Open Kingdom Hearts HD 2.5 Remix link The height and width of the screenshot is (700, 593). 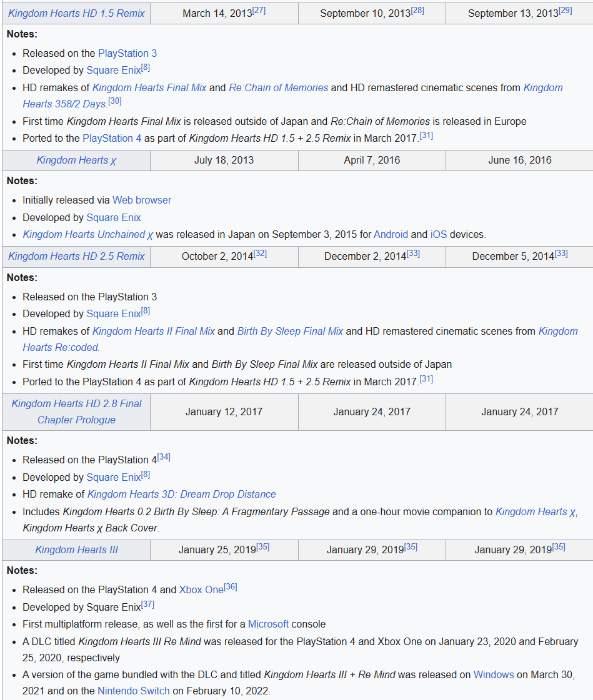point(76,257)
